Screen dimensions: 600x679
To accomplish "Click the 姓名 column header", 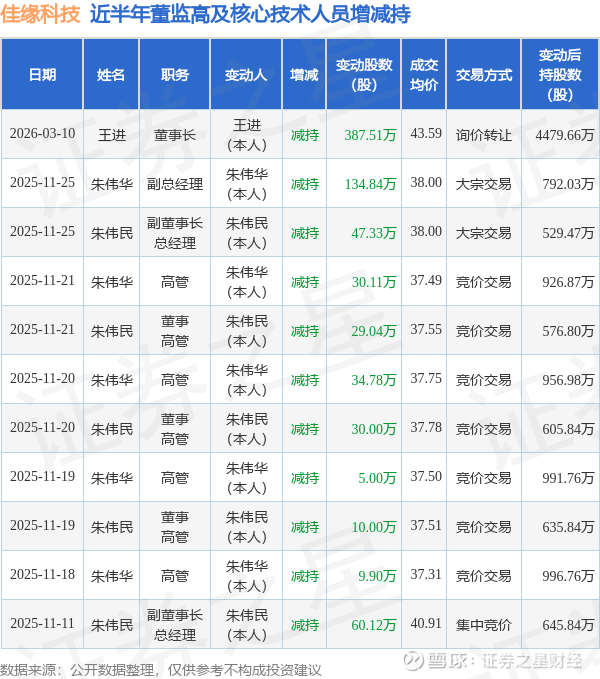I will [x=111, y=74].
